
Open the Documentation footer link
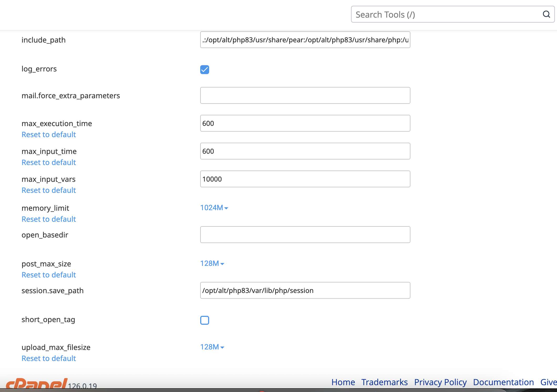click(x=503, y=382)
